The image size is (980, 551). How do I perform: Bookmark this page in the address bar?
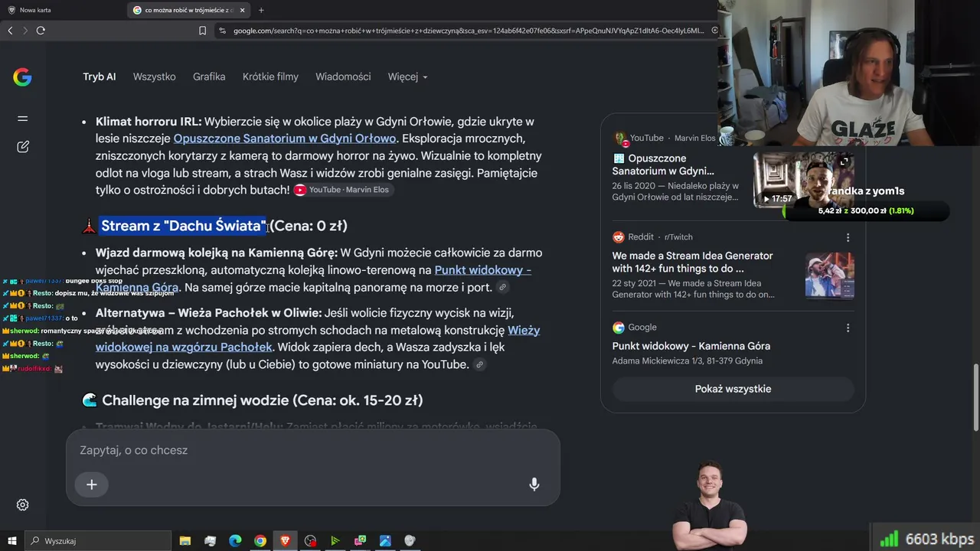coord(202,31)
